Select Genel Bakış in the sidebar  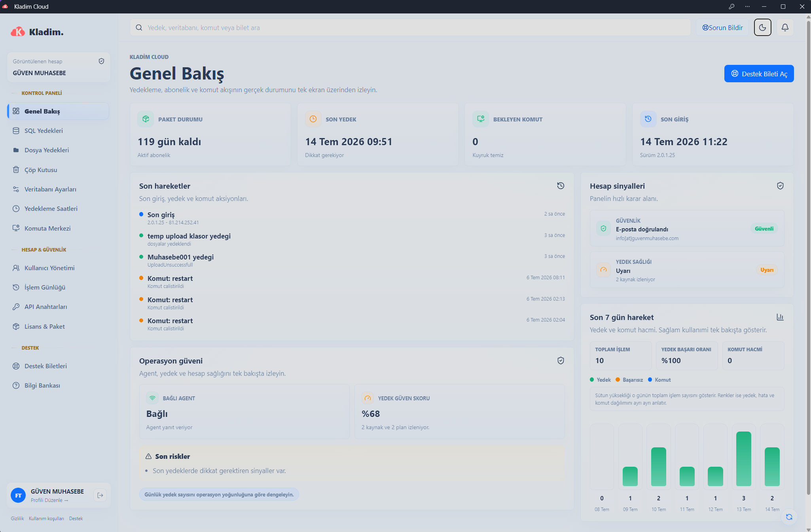pyautogui.click(x=58, y=111)
